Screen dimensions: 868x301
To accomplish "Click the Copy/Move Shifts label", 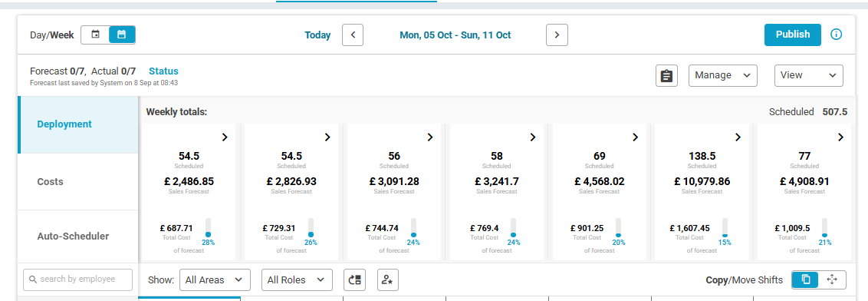I will pos(745,280).
